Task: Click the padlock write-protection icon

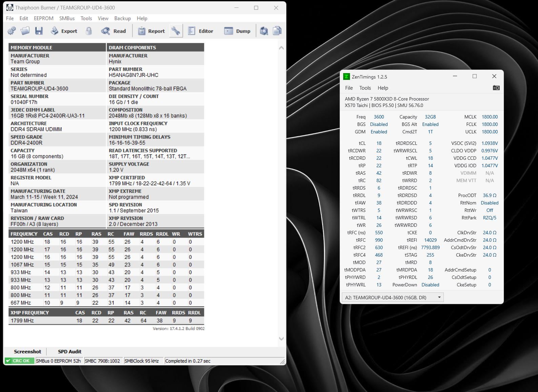Action: point(89,31)
